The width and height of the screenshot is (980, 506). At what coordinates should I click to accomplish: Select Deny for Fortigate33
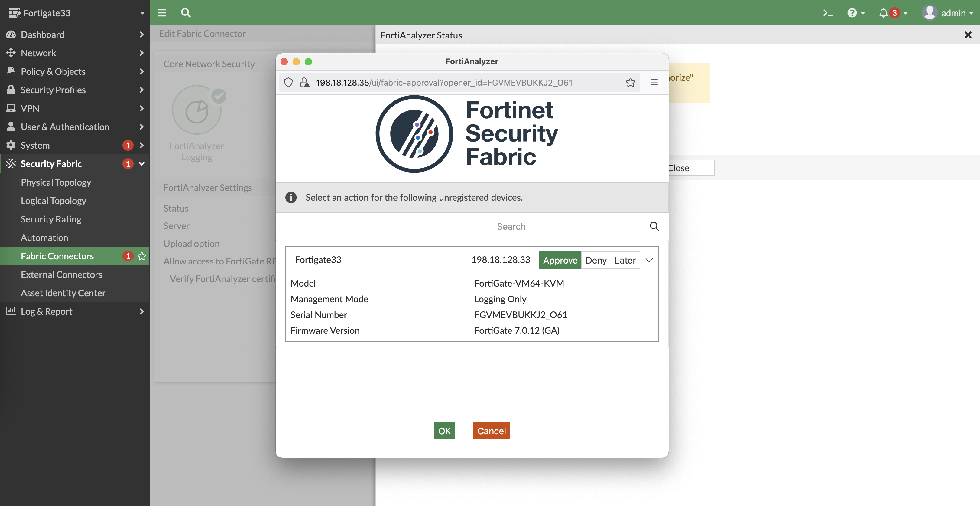pos(596,261)
